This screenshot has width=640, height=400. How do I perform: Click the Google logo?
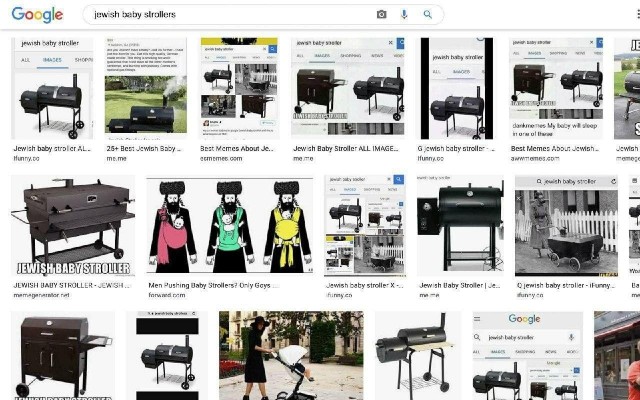[37, 15]
